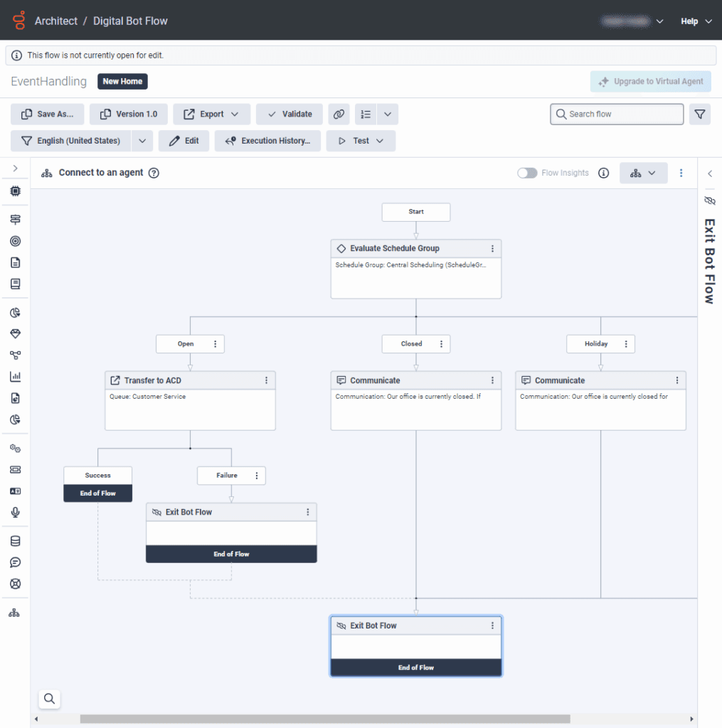722x728 pixels.
Task: Expand the English (United States) language dropdown
Action: coord(142,141)
